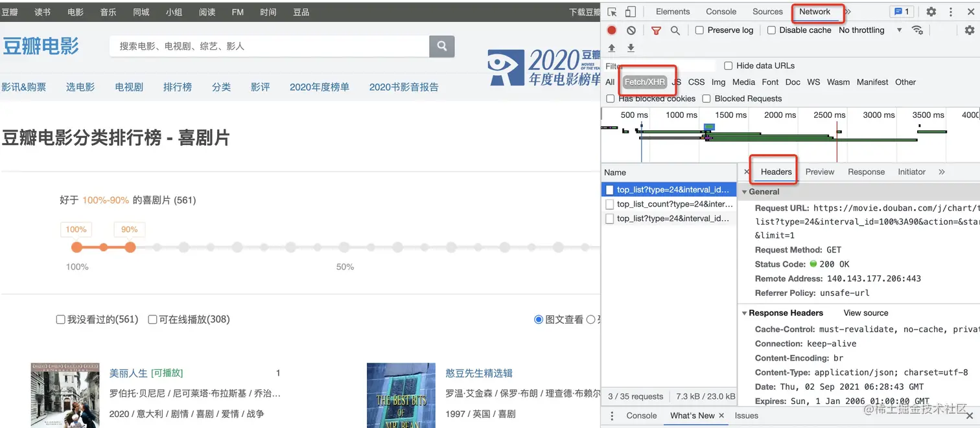The image size is (980, 428).
Task: Open the DevTools settings gear
Action: [931, 12]
